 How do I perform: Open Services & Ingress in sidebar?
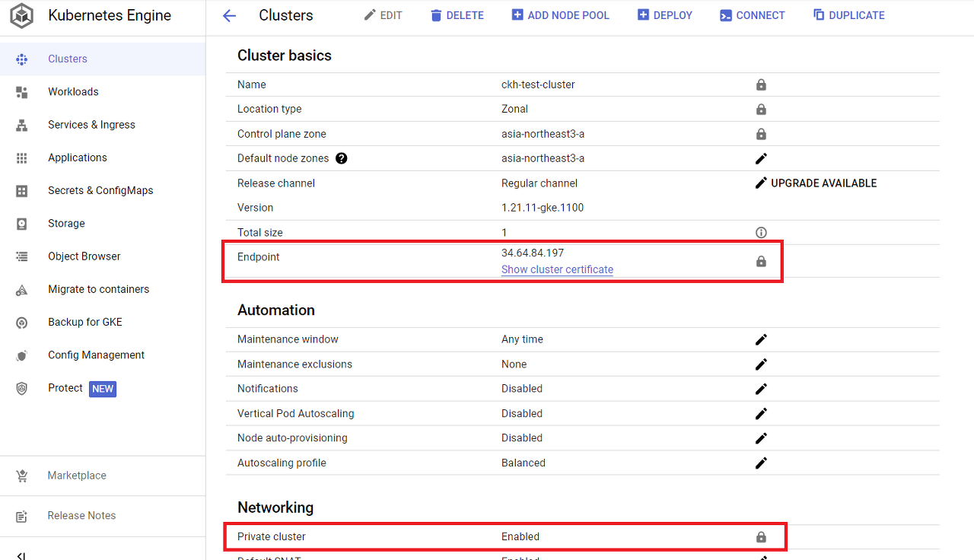tap(103, 125)
